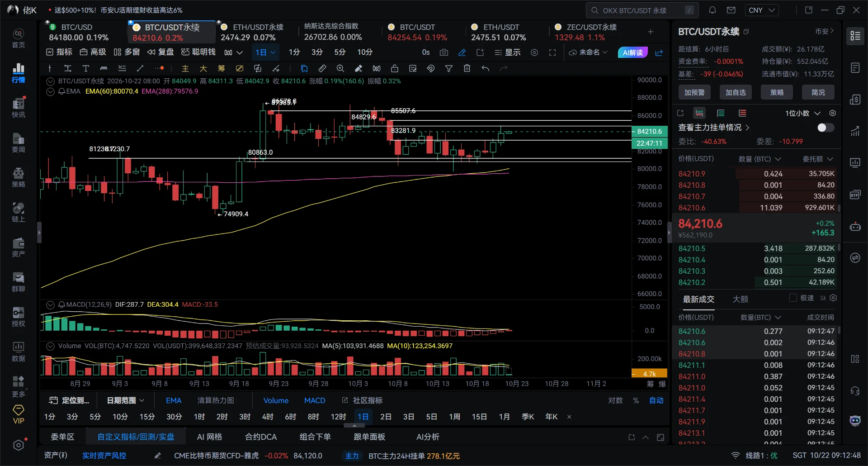Expand the 委托额 column dropdown
Screen dimensions: 868x466
pyautogui.click(x=817, y=159)
